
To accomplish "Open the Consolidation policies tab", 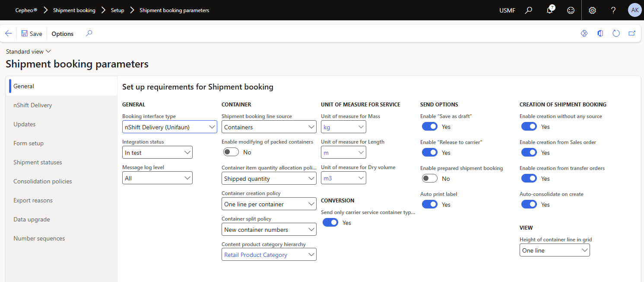I will click(x=43, y=181).
